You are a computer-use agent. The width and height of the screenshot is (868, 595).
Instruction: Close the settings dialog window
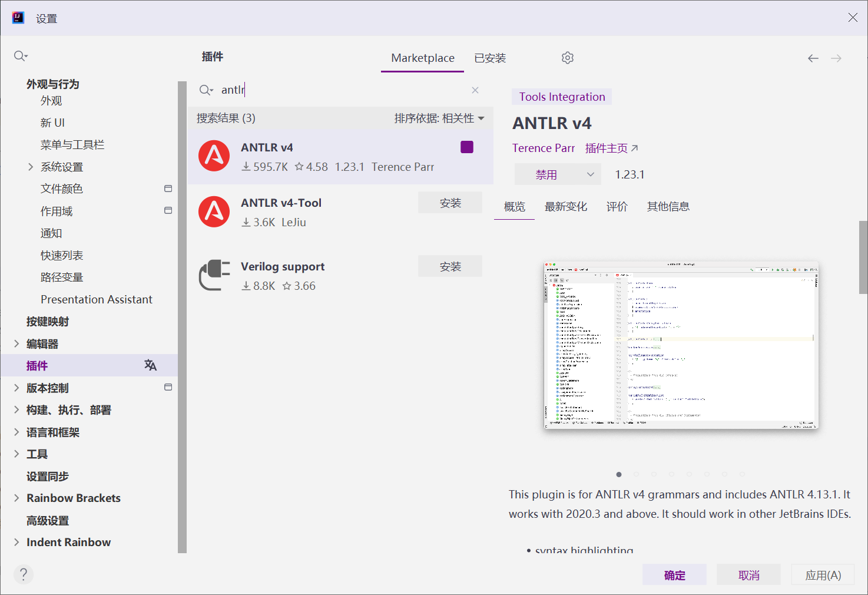click(x=853, y=18)
